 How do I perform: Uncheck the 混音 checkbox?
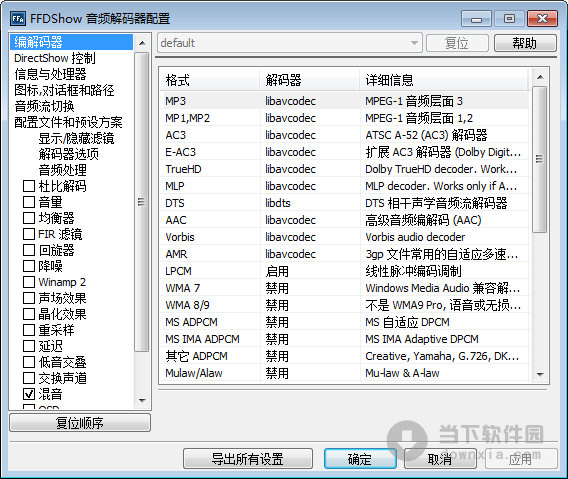coord(29,394)
